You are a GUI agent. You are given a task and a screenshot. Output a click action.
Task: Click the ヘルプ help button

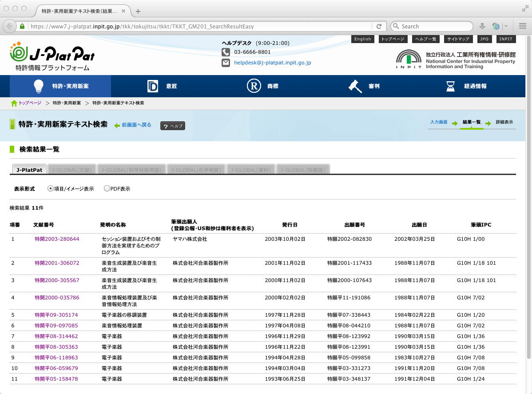(x=173, y=126)
